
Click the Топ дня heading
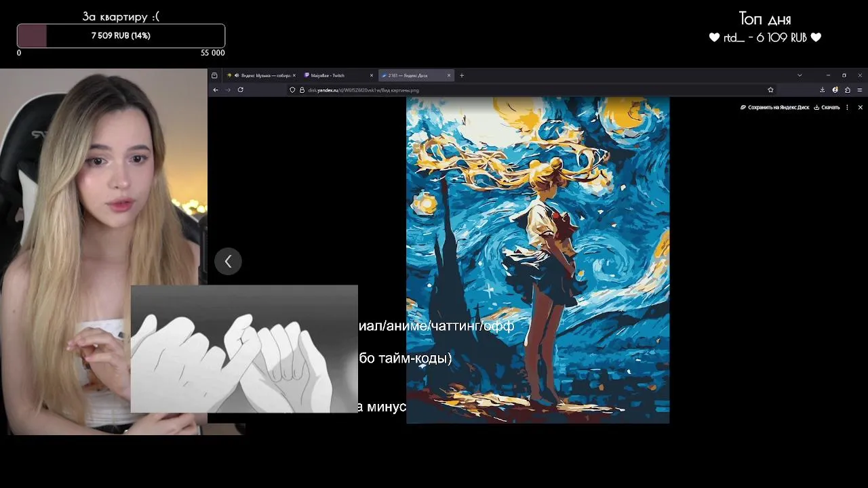(x=764, y=19)
